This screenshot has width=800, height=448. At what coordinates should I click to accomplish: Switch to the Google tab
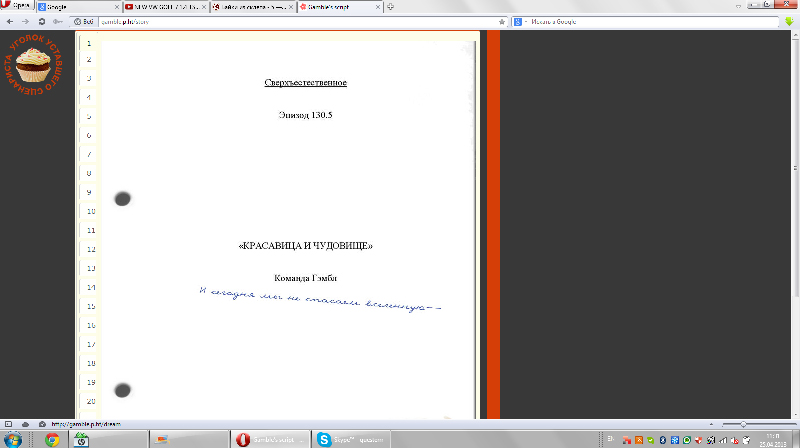tap(78, 7)
